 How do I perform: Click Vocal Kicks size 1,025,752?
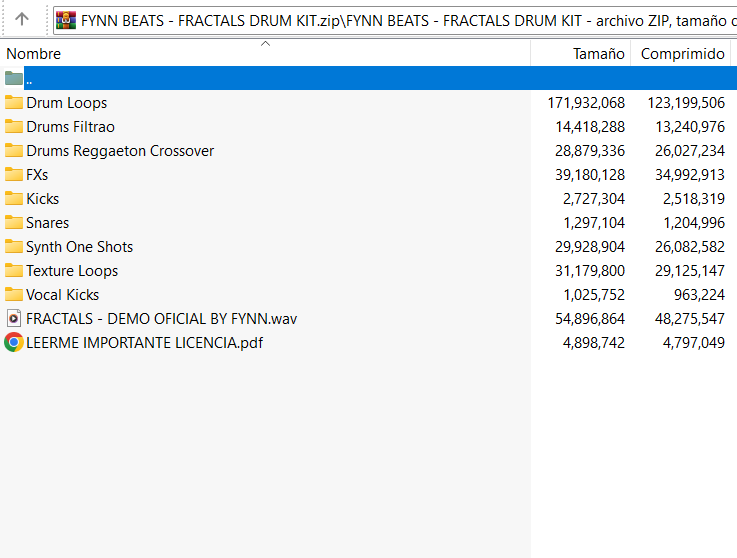coord(594,294)
